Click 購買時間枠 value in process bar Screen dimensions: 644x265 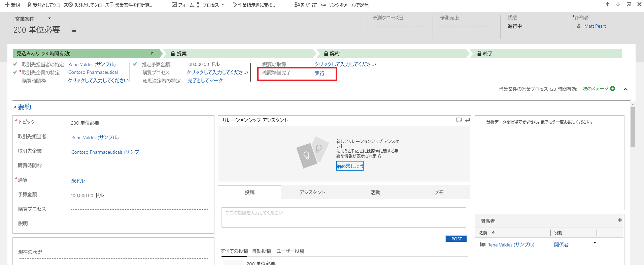98,81
